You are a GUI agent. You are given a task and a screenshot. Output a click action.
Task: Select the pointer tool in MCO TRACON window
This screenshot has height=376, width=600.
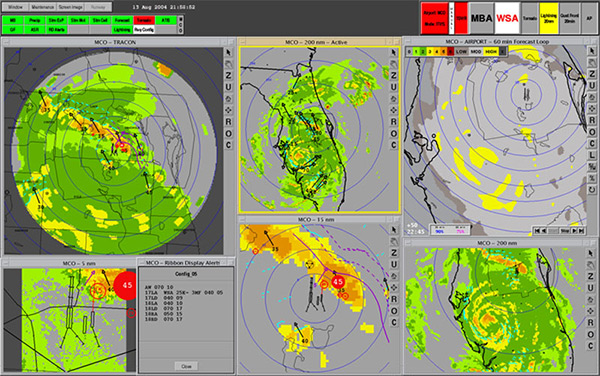tap(228, 52)
